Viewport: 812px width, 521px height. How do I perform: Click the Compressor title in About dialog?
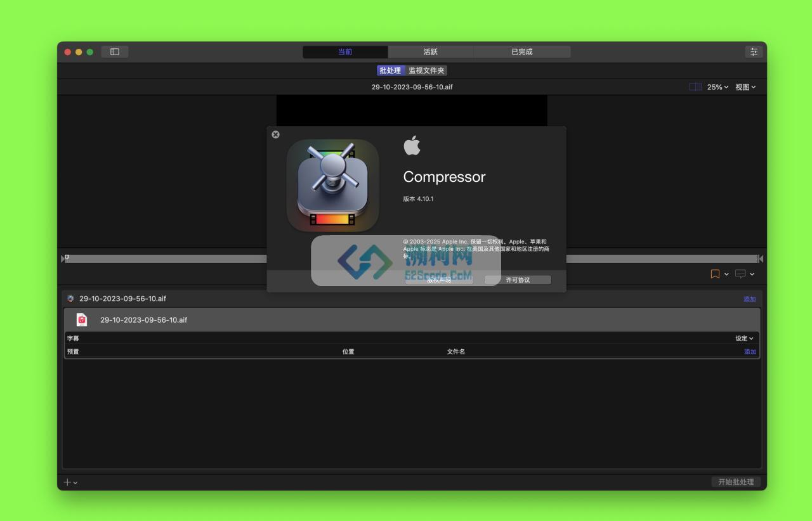445,177
